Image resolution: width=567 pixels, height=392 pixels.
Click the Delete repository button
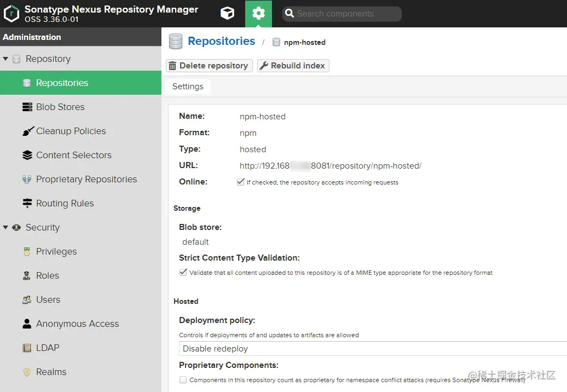[x=209, y=66]
